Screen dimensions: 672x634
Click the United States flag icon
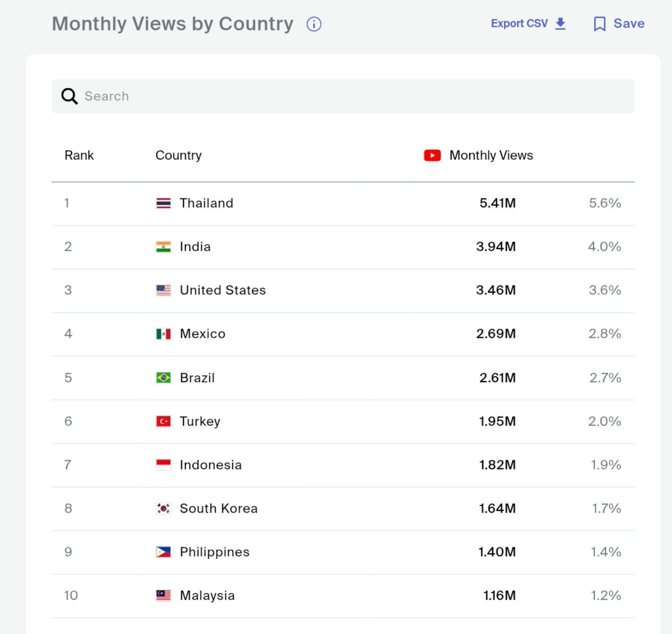click(164, 290)
